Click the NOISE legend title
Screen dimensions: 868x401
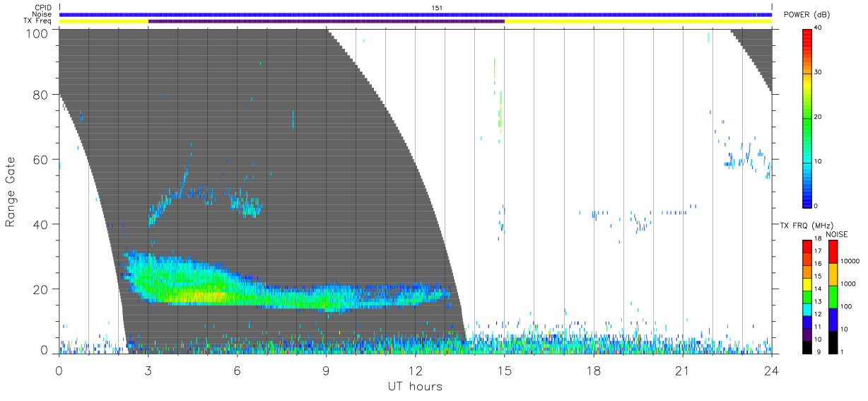pyautogui.click(x=837, y=234)
